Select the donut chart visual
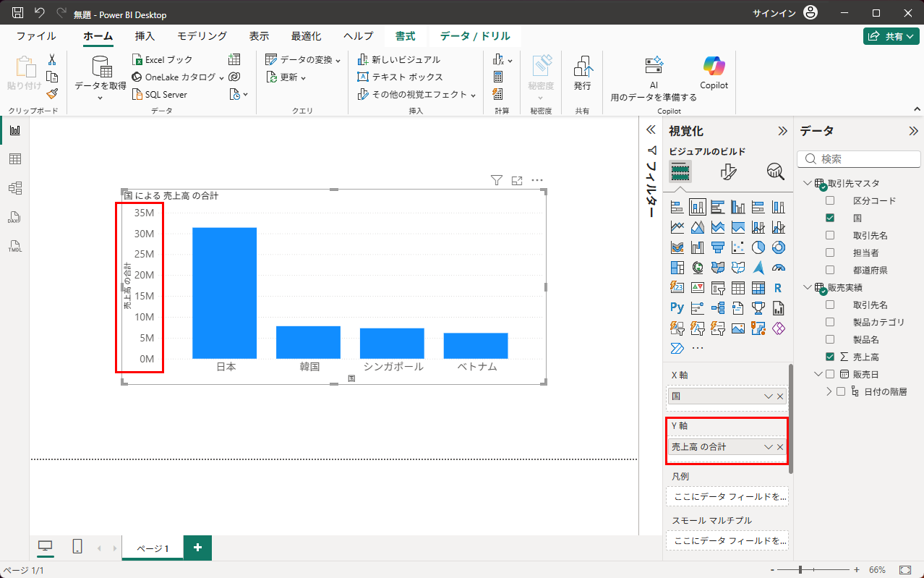Viewport: 924px width, 578px height. point(779,247)
